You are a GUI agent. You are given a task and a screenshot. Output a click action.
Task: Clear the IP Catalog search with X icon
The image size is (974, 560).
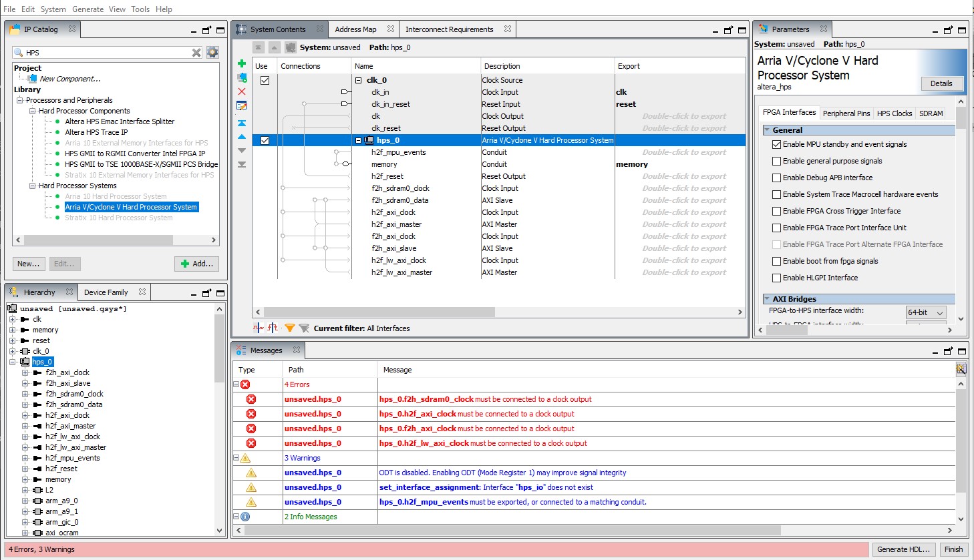[x=196, y=53]
